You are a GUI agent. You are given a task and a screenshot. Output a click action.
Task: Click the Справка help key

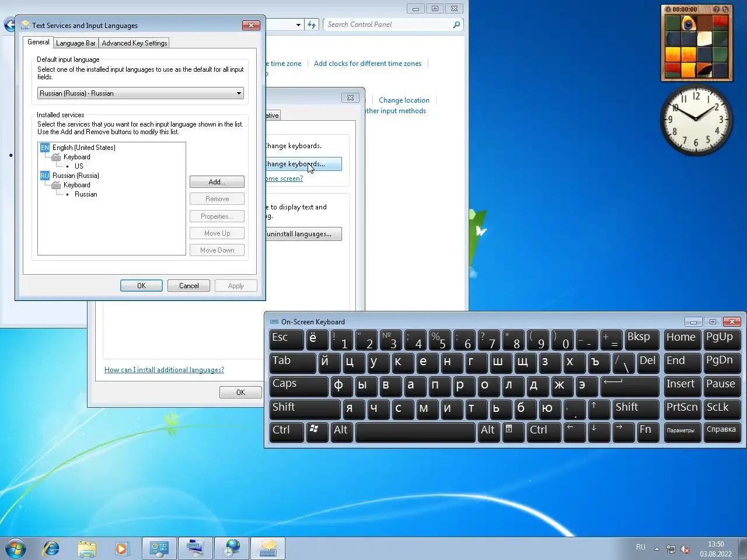722,432
